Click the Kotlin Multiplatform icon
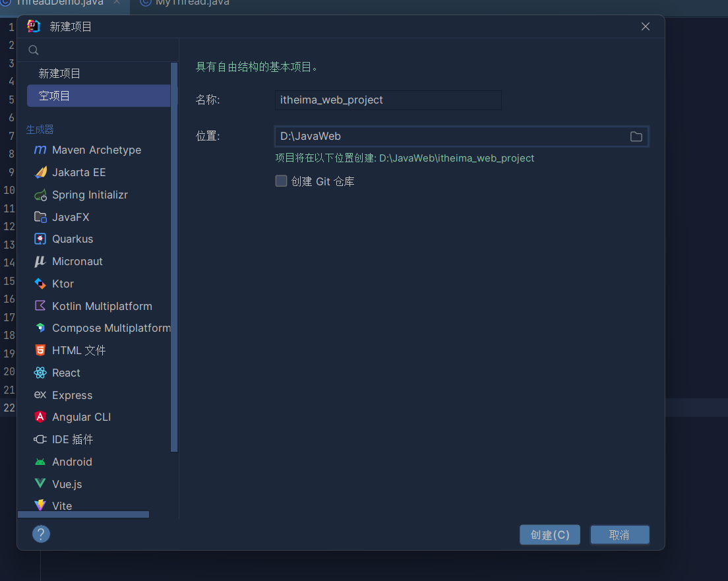This screenshot has height=581, width=728. coord(40,305)
